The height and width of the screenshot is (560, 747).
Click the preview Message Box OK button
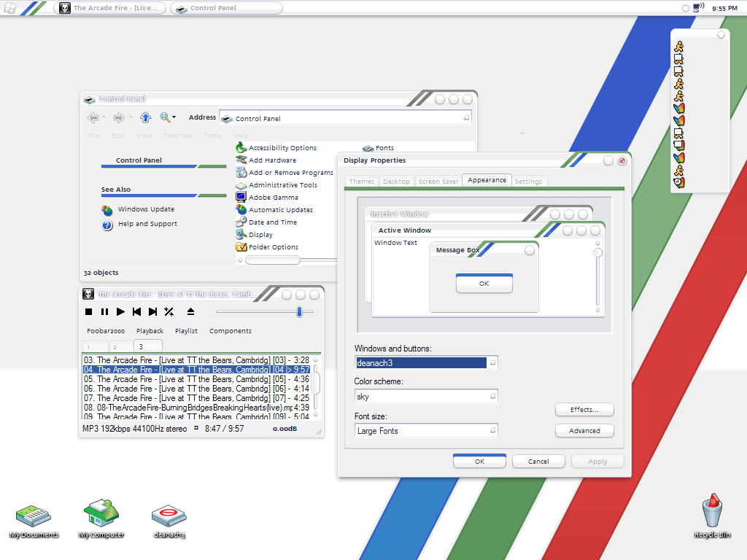pyautogui.click(x=484, y=284)
